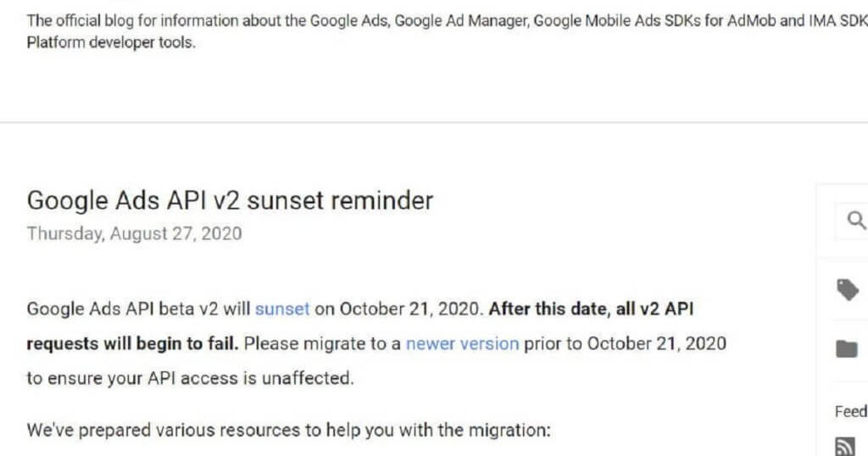Click "Platform developer tools." text
Viewport: 868px width, 456px height.
click(111, 42)
